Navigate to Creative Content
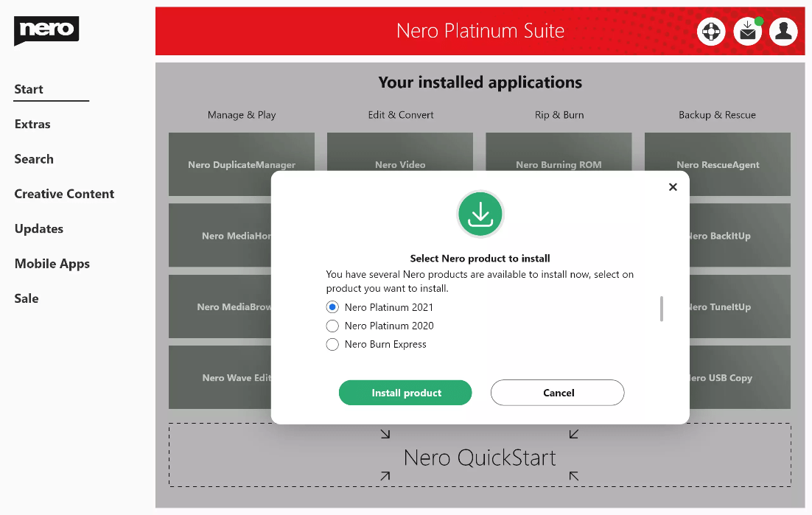812x515 pixels. pos(64,194)
